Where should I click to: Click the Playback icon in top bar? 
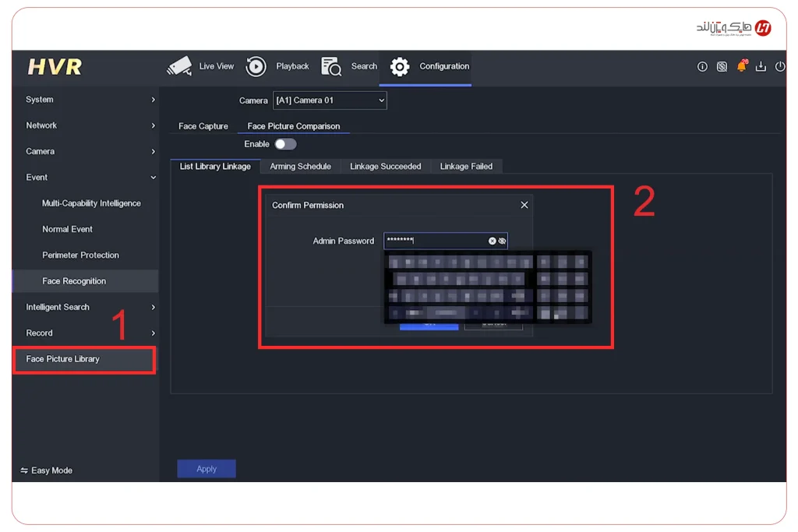pyautogui.click(x=256, y=67)
